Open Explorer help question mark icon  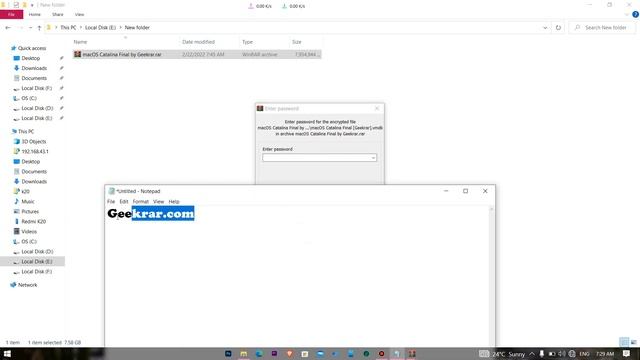point(635,14)
